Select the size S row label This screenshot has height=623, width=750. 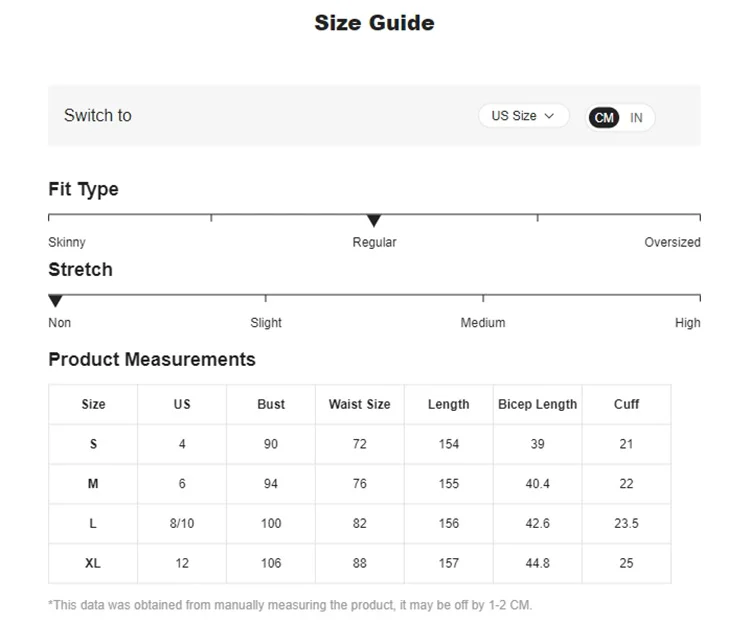coord(93,444)
